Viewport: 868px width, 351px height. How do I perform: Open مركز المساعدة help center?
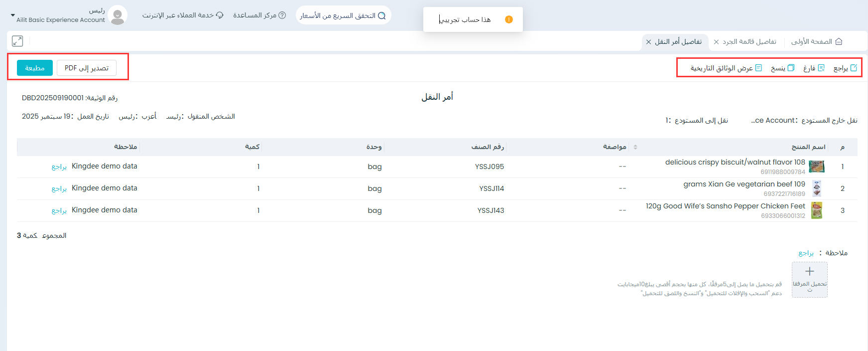click(259, 15)
